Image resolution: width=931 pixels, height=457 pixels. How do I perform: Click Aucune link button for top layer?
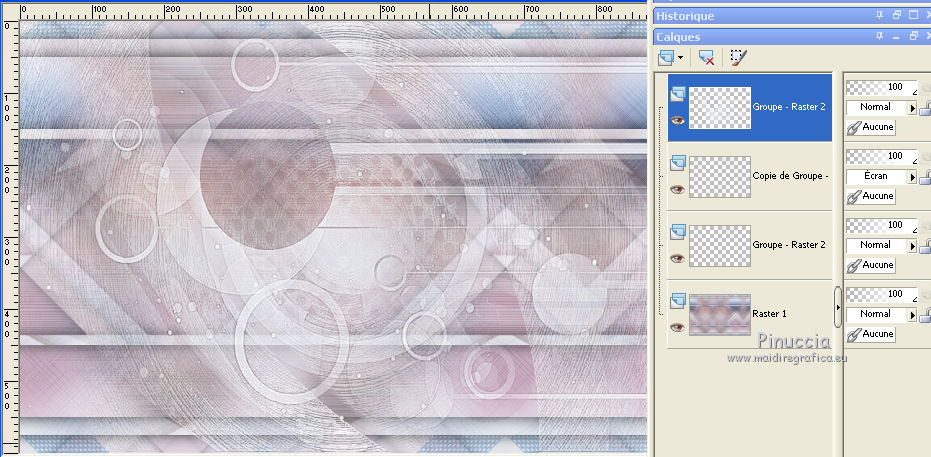tap(870, 127)
